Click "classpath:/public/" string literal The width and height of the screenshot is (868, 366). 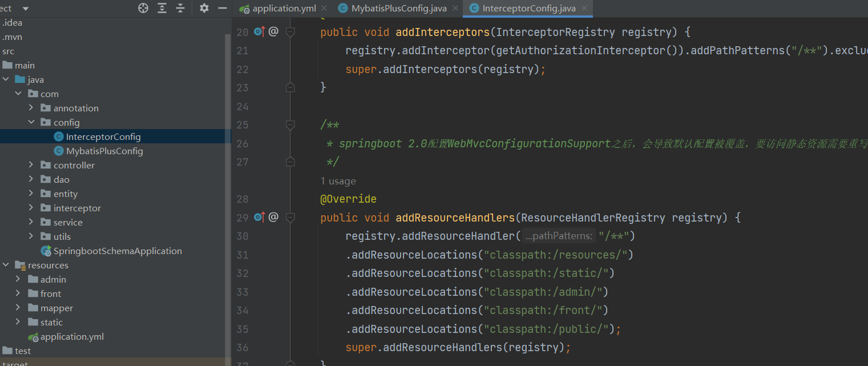(546, 329)
